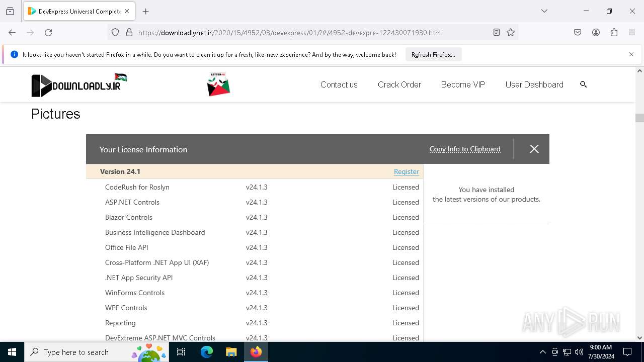List all tabs dropdown arrow
Screen dimensions: 644x362
pos(544,11)
